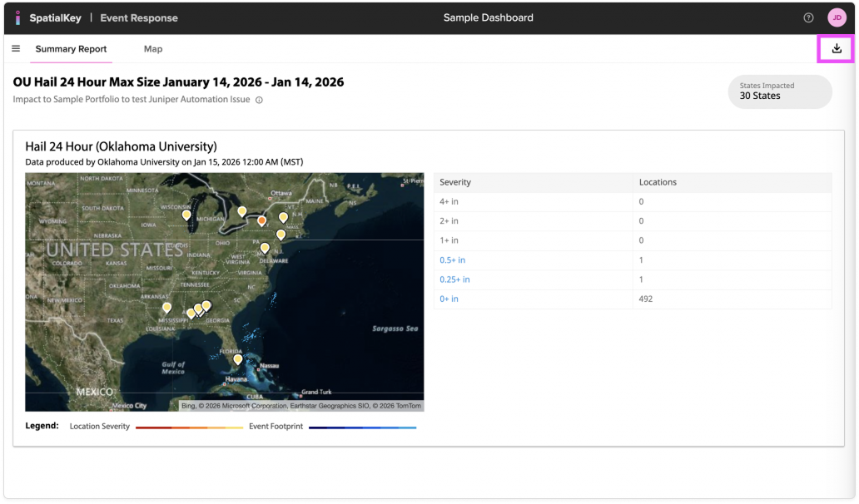Select the yellow marker in Wisconsin
Screen dimensions: 859x504
[186, 215]
